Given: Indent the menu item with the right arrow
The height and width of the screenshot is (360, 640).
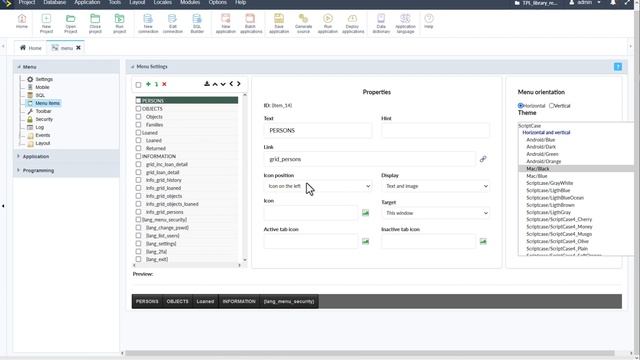Looking at the screenshot, I should pyautogui.click(x=239, y=84).
